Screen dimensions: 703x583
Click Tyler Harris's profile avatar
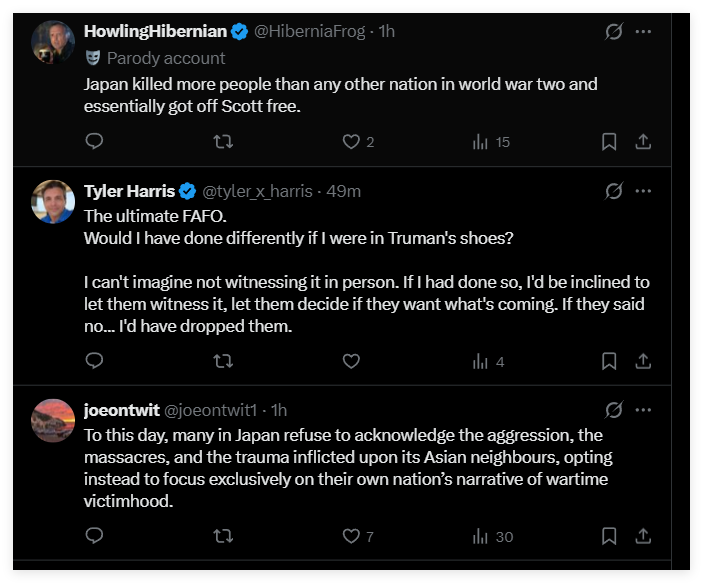click(53, 201)
